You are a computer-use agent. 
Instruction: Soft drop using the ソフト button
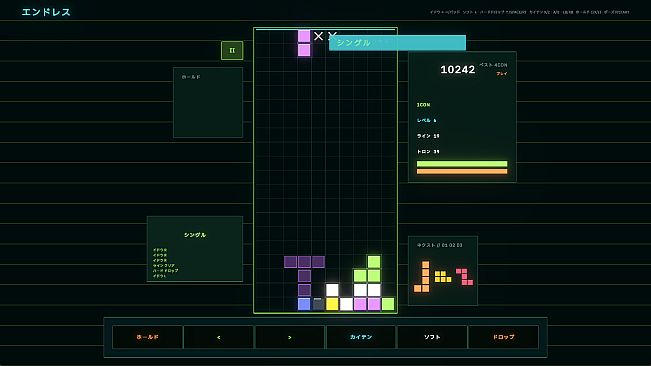pyautogui.click(x=432, y=337)
